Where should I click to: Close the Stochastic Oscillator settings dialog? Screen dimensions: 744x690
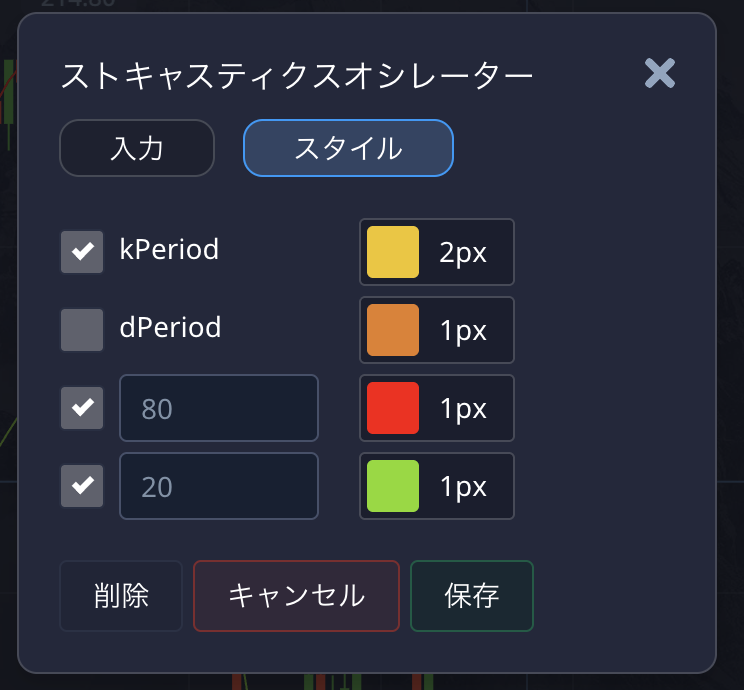click(660, 73)
